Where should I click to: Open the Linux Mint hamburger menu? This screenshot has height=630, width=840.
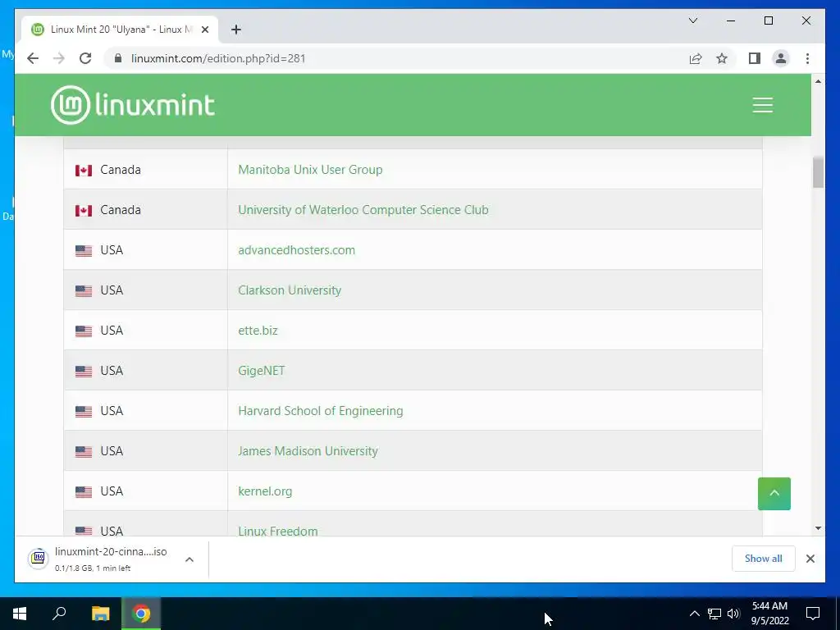click(x=762, y=105)
